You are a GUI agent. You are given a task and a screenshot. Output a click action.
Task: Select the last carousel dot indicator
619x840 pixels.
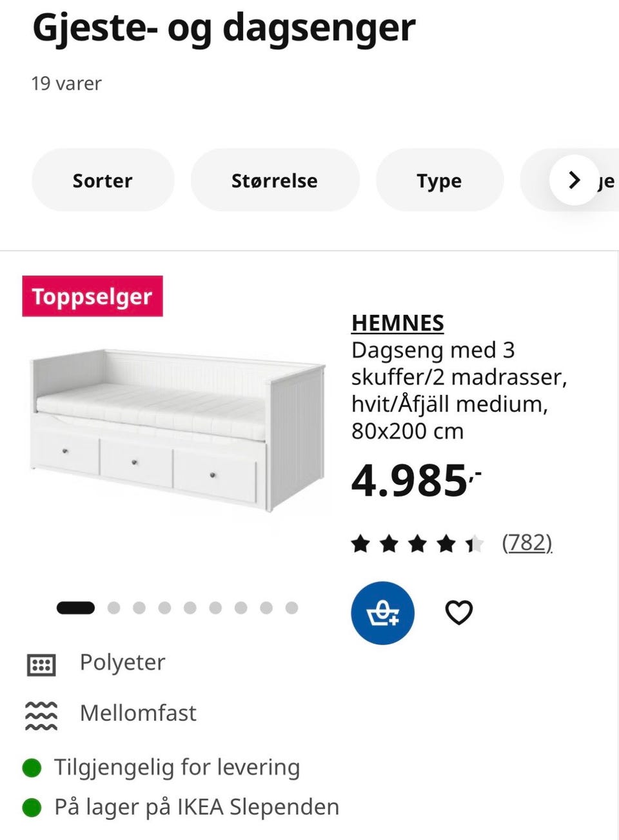pos(291,607)
